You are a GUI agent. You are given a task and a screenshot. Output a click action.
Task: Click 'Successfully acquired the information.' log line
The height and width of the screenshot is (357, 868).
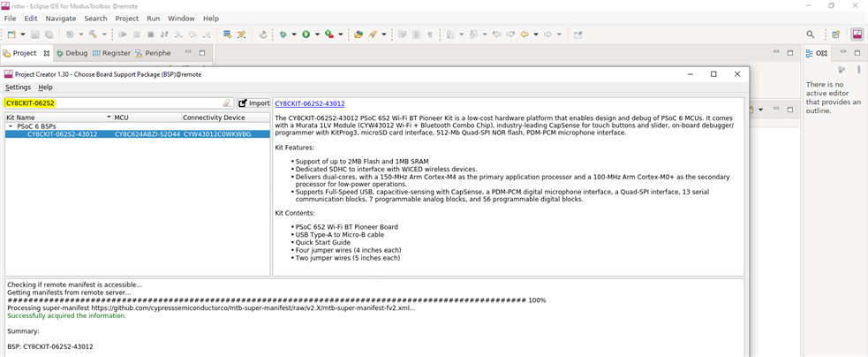tap(66, 315)
